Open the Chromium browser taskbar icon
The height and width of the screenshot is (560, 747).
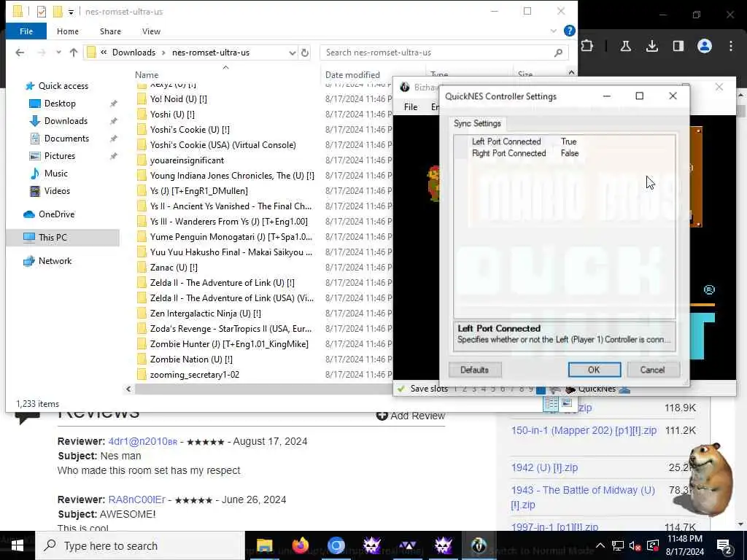click(x=336, y=545)
